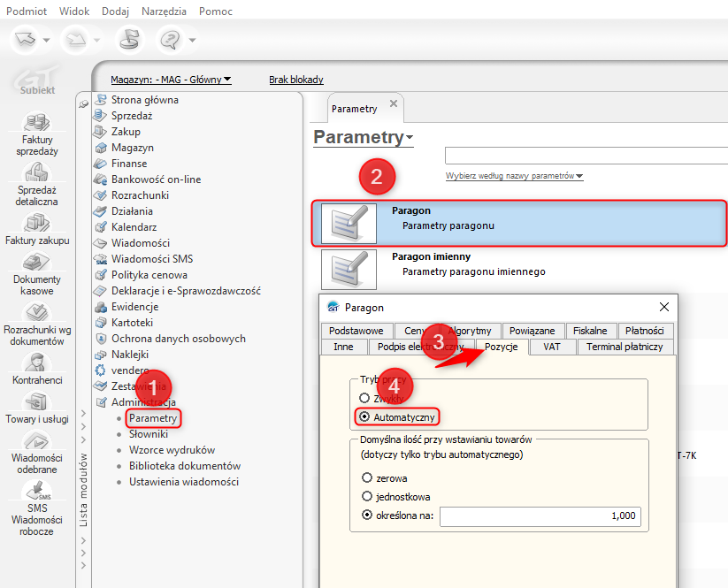Click the pin icon of module list

[83, 104]
